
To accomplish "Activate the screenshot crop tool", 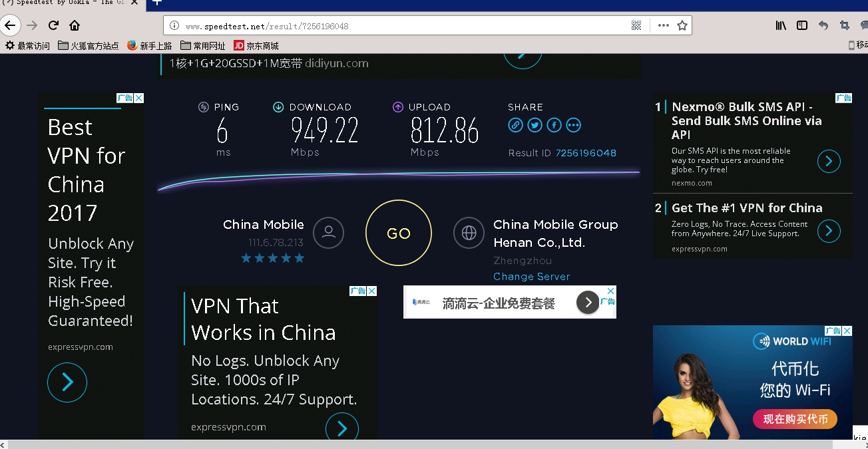I will [x=845, y=25].
